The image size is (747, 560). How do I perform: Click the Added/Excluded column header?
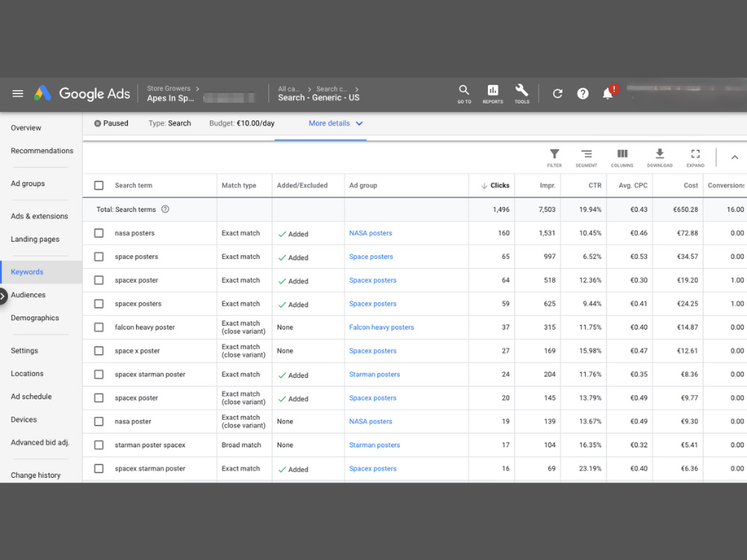pos(302,185)
